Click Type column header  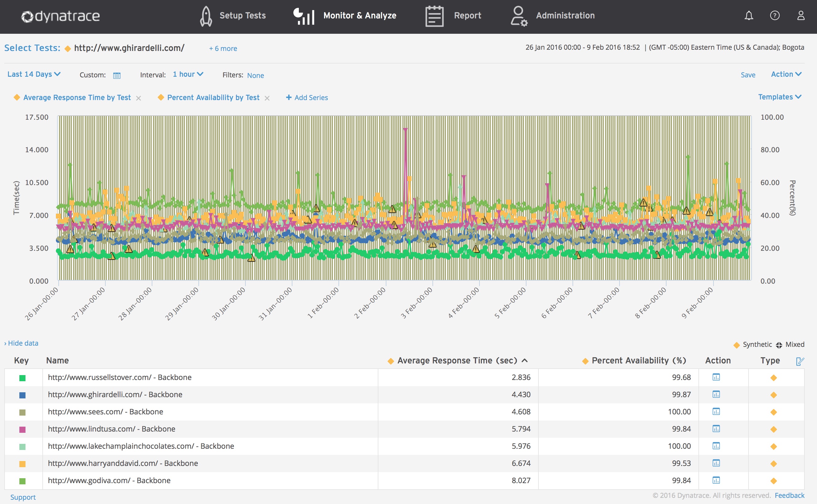(x=770, y=361)
